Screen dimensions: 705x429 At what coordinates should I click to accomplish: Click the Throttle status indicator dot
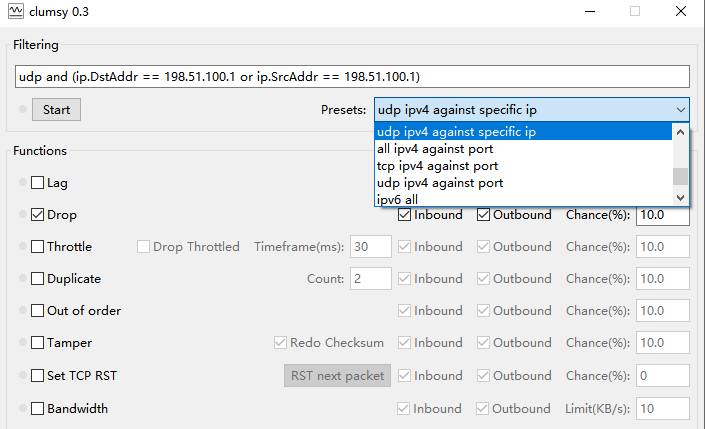coord(22,247)
